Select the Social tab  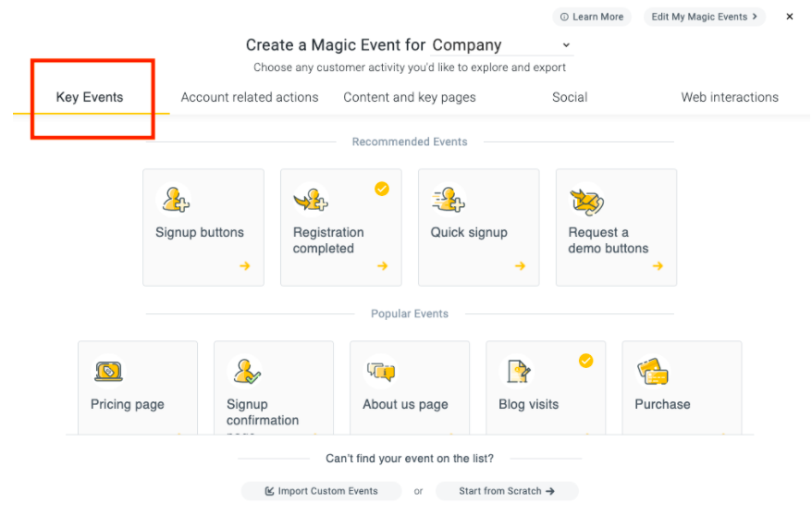(x=570, y=97)
